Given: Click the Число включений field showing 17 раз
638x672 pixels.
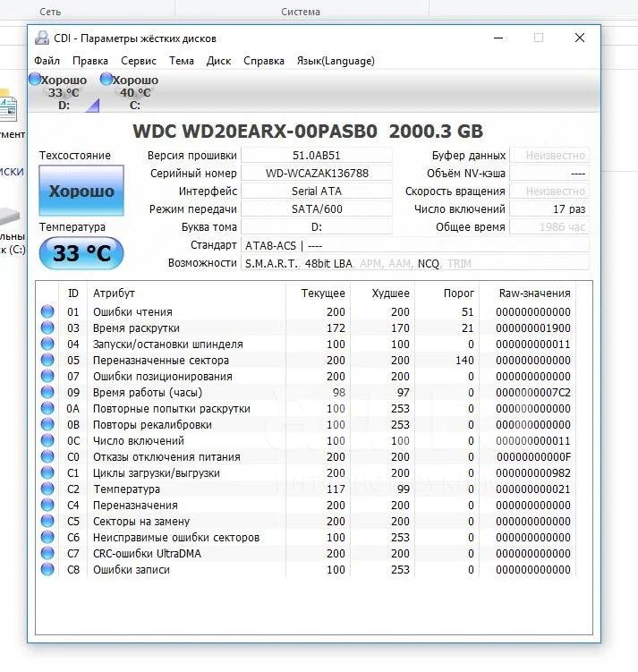Looking at the screenshot, I should 549,209.
